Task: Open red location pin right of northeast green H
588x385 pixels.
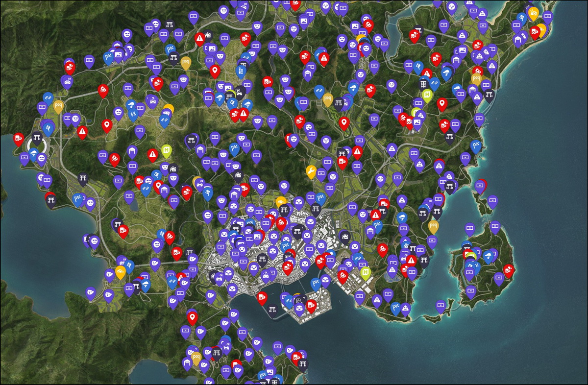Action: pyautogui.click(x=442, y=104)
